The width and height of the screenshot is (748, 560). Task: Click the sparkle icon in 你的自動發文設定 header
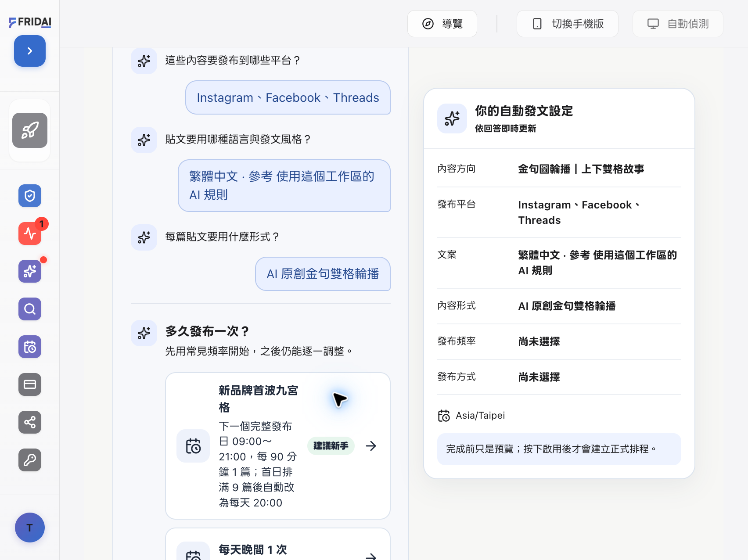(x=452, y=118)
